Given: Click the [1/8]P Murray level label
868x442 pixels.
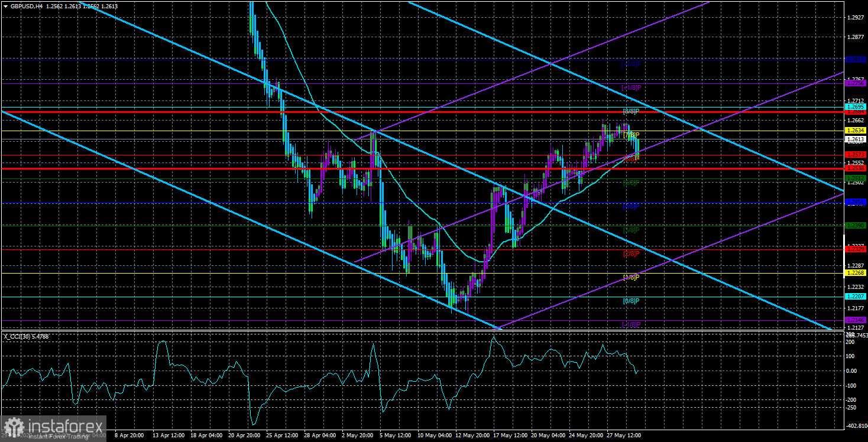Looking at the screenshot, I should pyautogui.click(x=631, y=277).
